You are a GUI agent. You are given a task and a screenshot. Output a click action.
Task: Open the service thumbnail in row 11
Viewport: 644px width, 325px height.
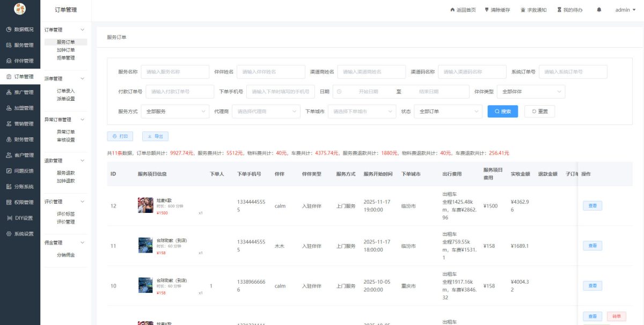[145, 246]
